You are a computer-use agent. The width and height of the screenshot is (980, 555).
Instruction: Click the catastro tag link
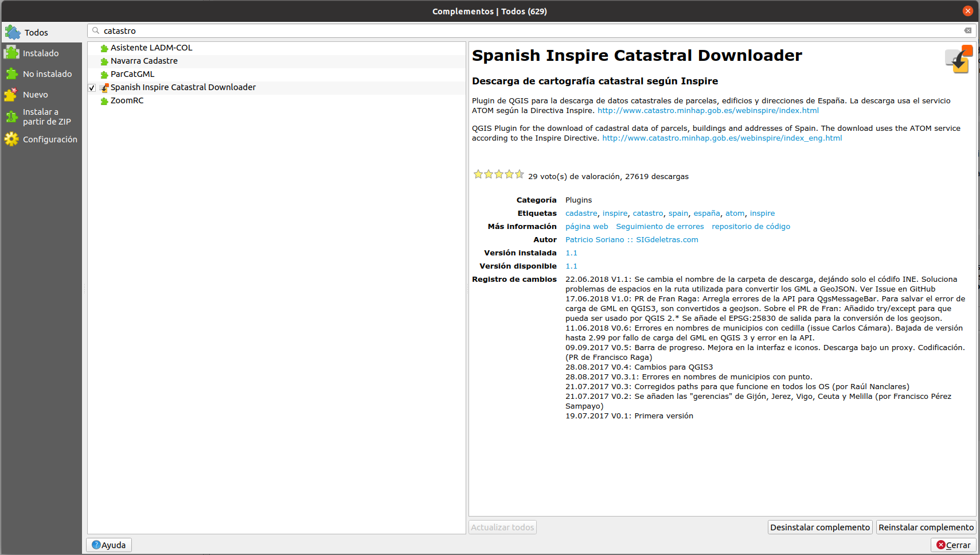[x=648, y=213]
